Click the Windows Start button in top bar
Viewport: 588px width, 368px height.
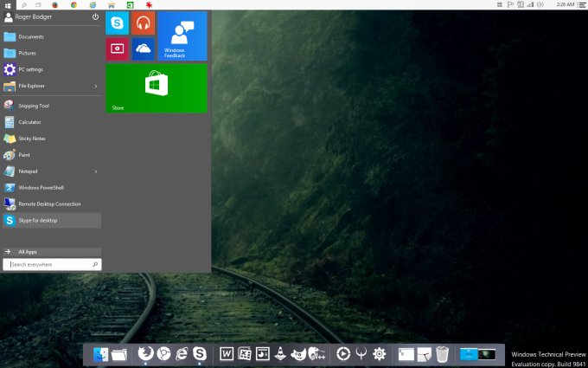[x=6, y=4]
